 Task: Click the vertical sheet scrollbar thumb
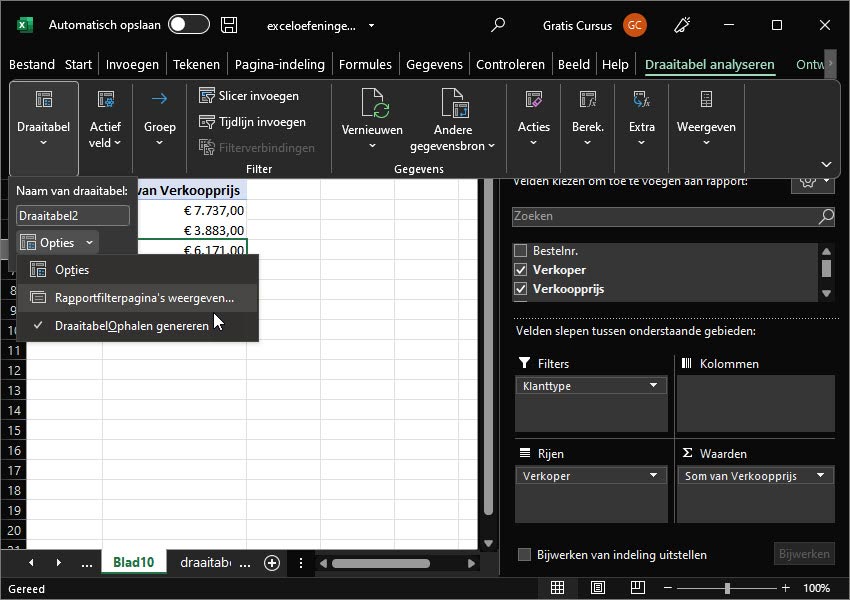click(x=488, y=347)
